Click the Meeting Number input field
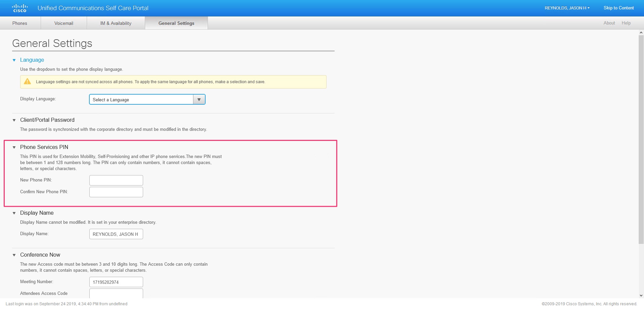Viewport: 644px width, 314px height. pyautogui.click(x=116, y=282)
